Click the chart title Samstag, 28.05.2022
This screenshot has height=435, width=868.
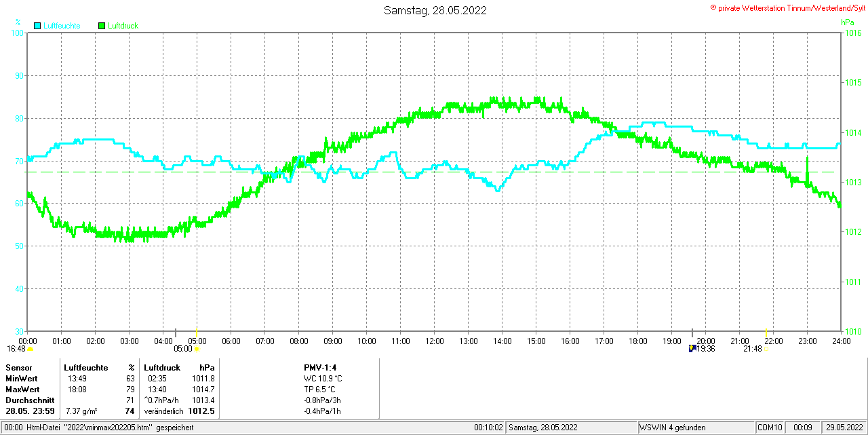coord(435,10)
